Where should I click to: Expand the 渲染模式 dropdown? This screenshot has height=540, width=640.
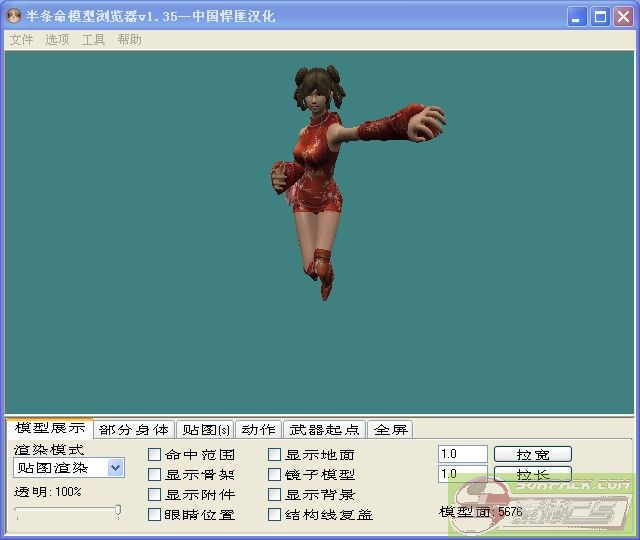(x=115, y=468)
